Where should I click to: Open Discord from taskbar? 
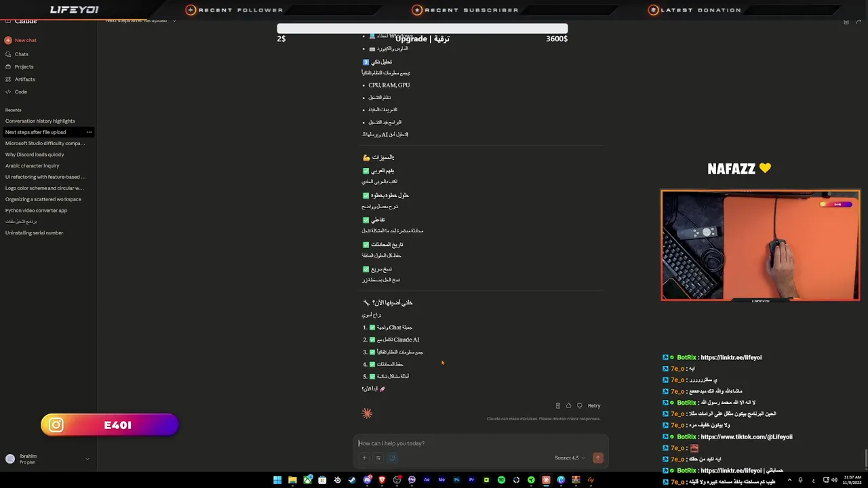(367, 480)
